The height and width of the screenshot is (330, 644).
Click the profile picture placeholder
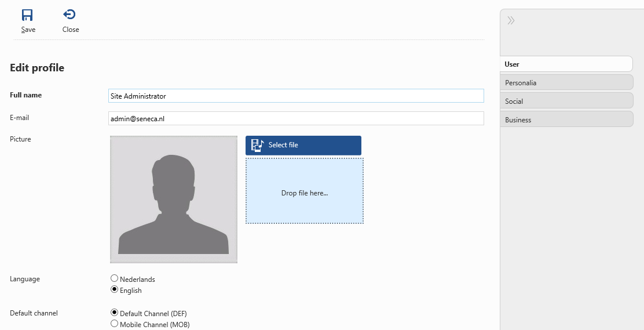174,199
